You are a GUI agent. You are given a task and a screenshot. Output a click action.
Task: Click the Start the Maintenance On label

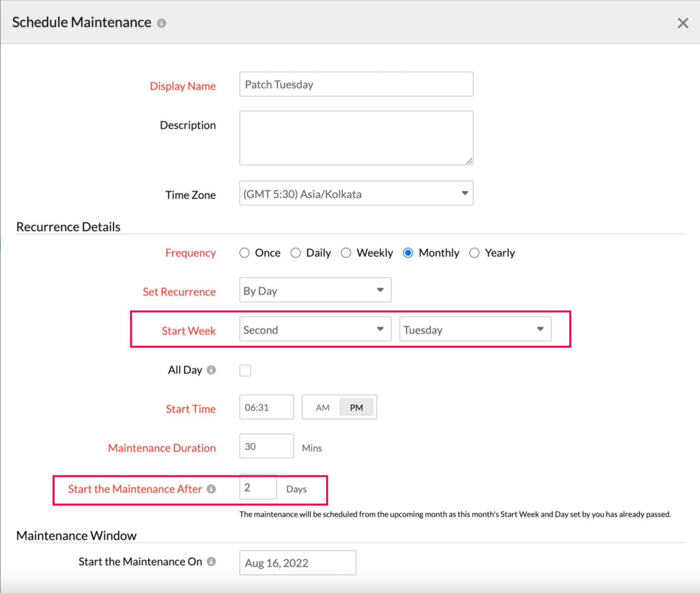coord(141,562)
